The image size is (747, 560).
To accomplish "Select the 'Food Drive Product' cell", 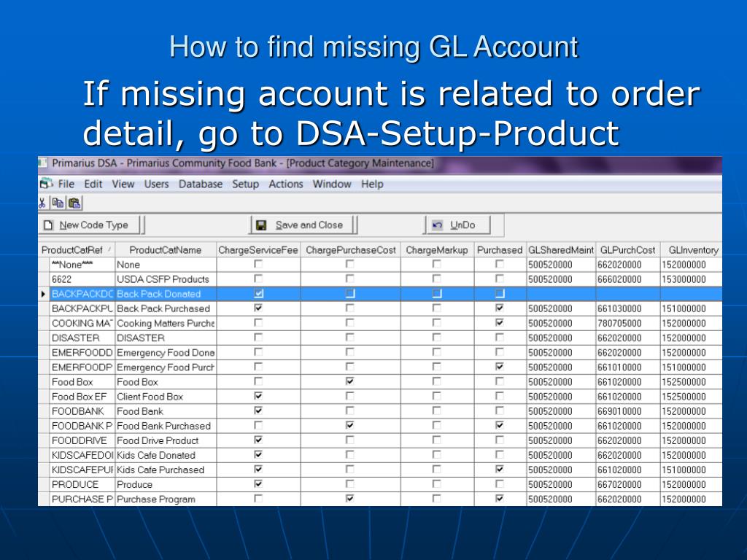I will [x=166, y=440].
